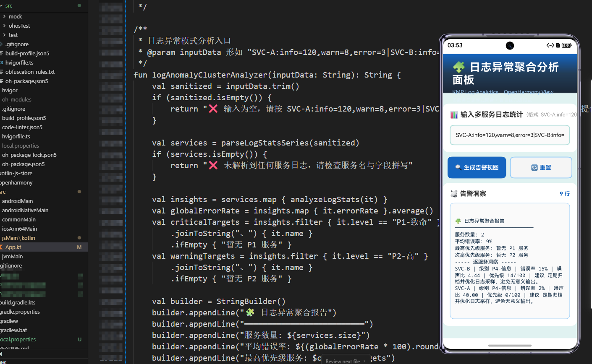The height and width of the screenshot is (364, 592).
Task: Click the 日志异常聚合分析面板 emulator title
Action: 506,73
